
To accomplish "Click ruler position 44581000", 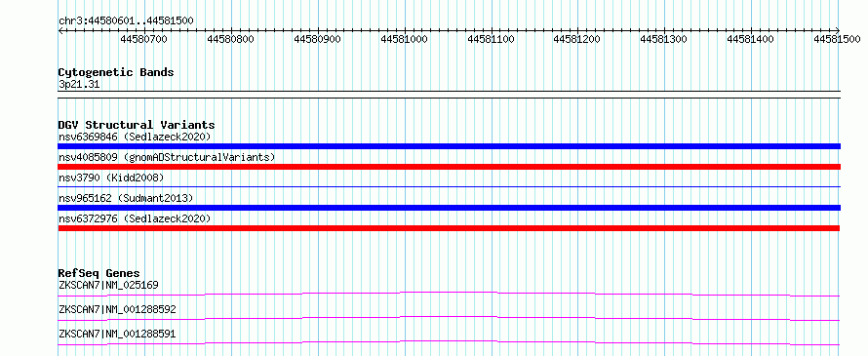I will pyautogui.click(x=404, y=39).
